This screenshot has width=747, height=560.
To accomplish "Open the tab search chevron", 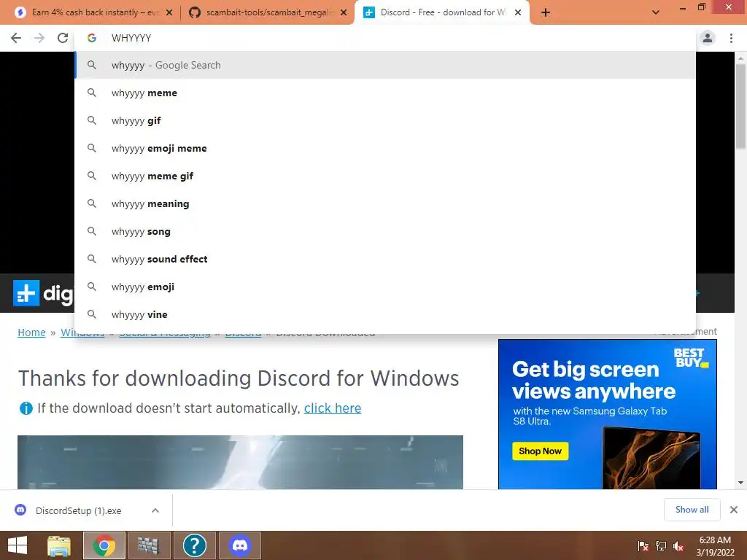I will 656,12.
